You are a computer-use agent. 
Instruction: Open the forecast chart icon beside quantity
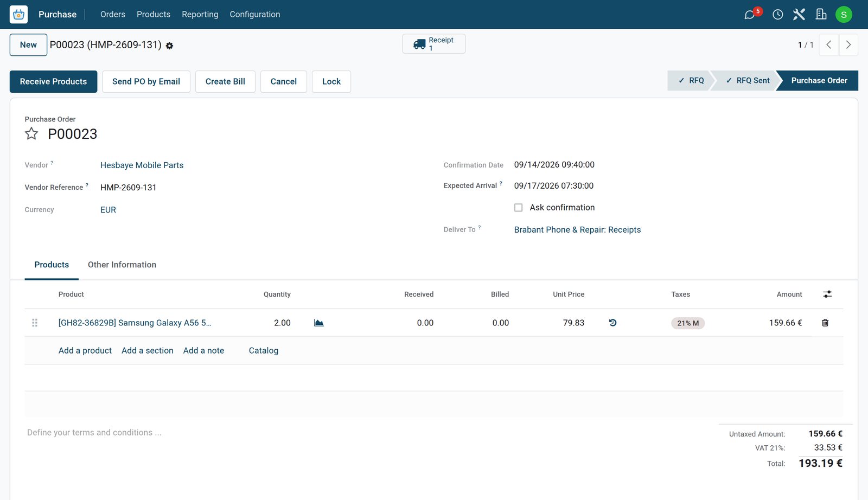pos(319,323)
